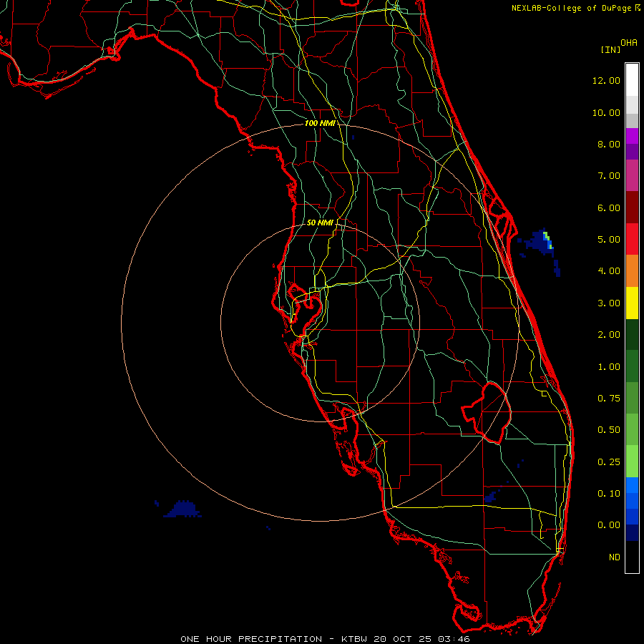Select the 4.00 legend value

(608, 271)
